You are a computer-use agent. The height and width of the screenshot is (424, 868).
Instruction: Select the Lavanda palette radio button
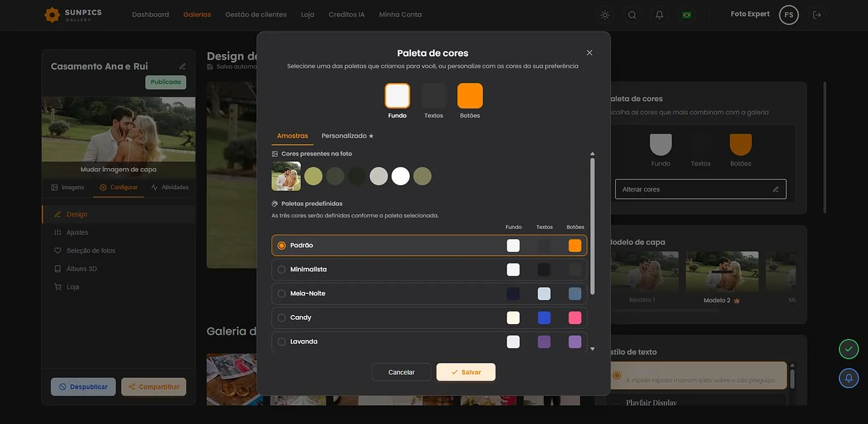coord(281,342)
